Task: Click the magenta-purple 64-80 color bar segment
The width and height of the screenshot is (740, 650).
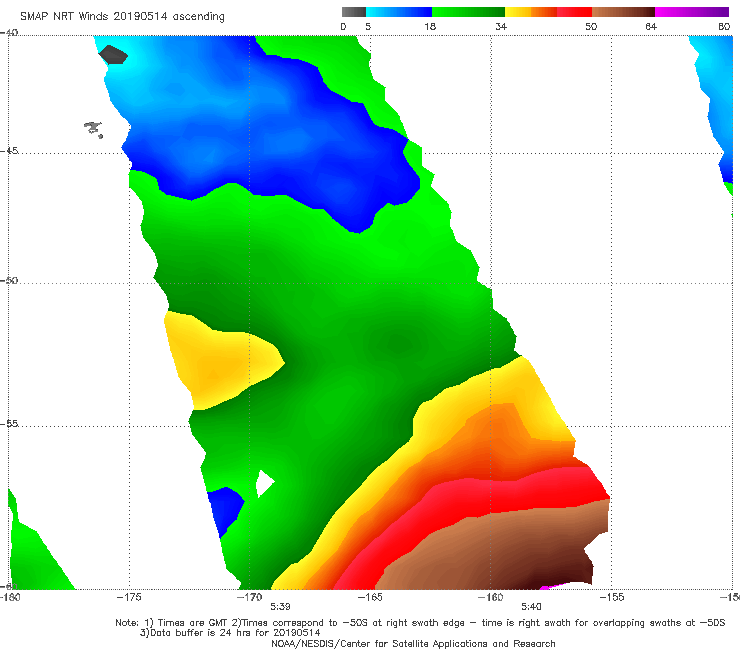Action: pos(692,12)
